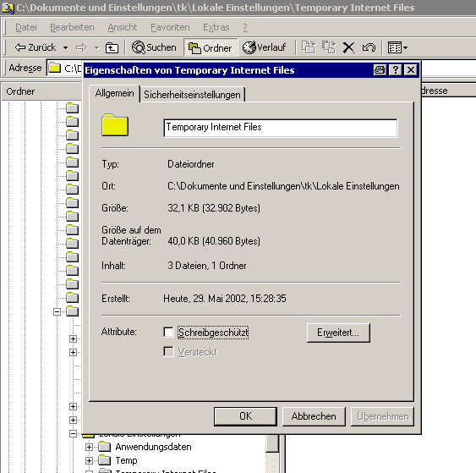Click the folder name input field
Image resolution: width=476 pixels, height=473 pixels.
[280, 128]
